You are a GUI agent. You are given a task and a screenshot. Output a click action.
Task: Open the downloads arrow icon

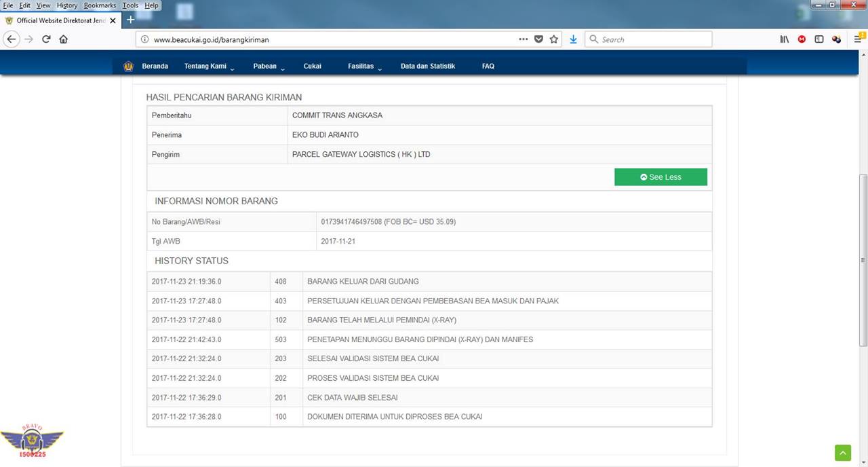[573, 39]
